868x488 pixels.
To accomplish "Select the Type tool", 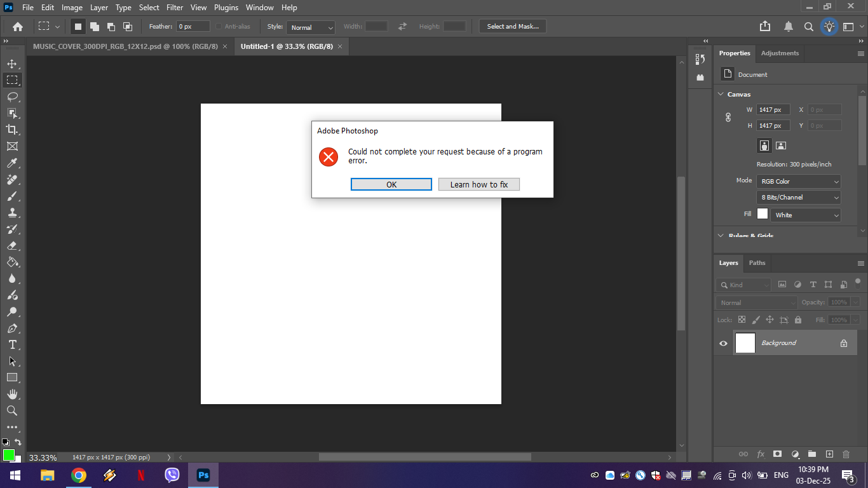I will tap(13, 344).
